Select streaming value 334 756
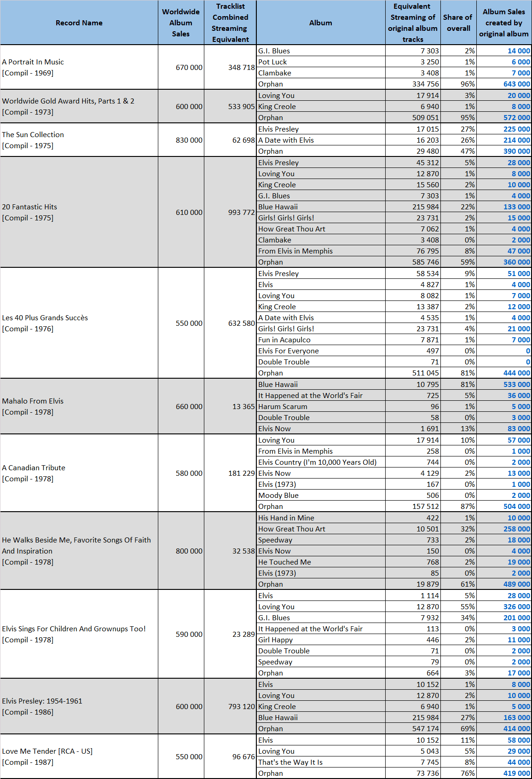532x779 pixels. (x=413, y=84)
